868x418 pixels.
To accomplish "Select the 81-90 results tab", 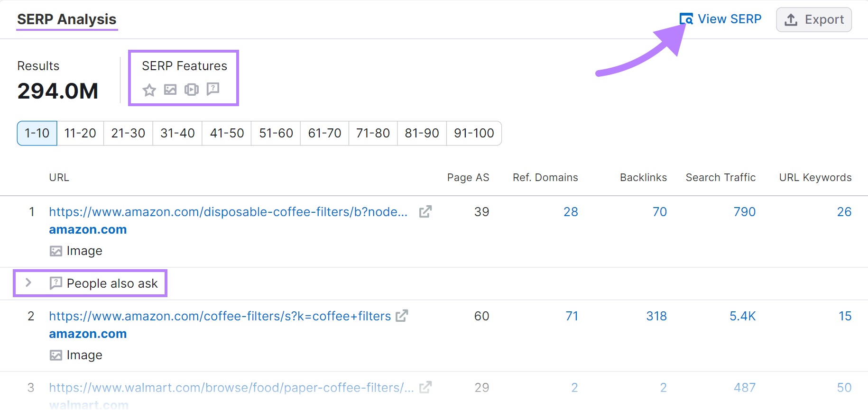I will point(422,133).
